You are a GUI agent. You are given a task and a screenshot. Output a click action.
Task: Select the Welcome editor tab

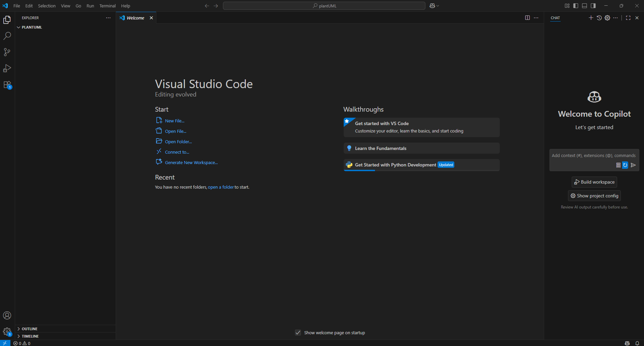tap(136, 18)
